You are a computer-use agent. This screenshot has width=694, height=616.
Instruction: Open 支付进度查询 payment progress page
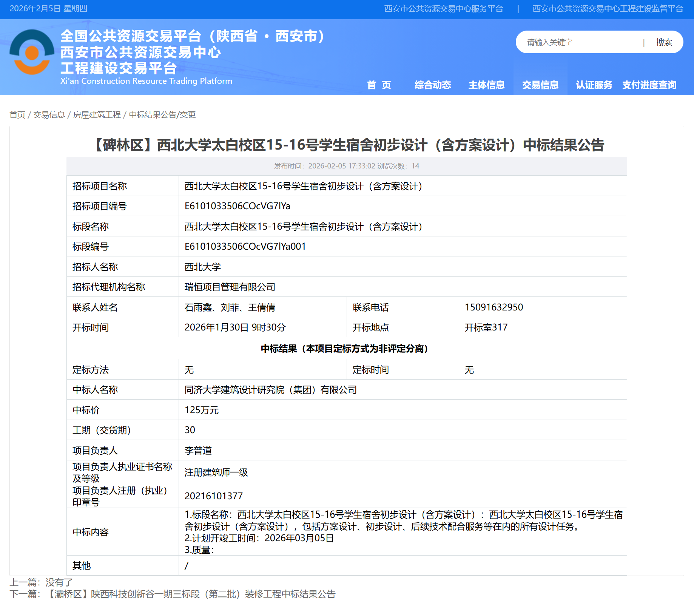(x=649, y=85)
